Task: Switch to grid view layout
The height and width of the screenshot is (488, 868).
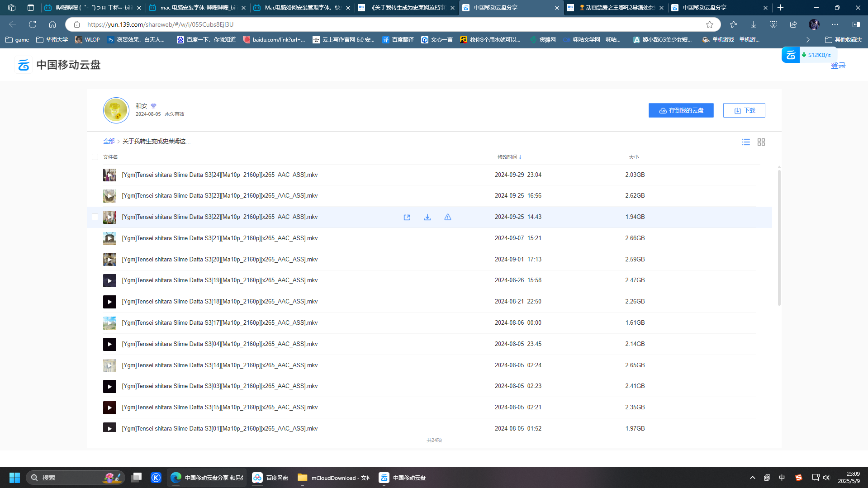Action: 761,142
